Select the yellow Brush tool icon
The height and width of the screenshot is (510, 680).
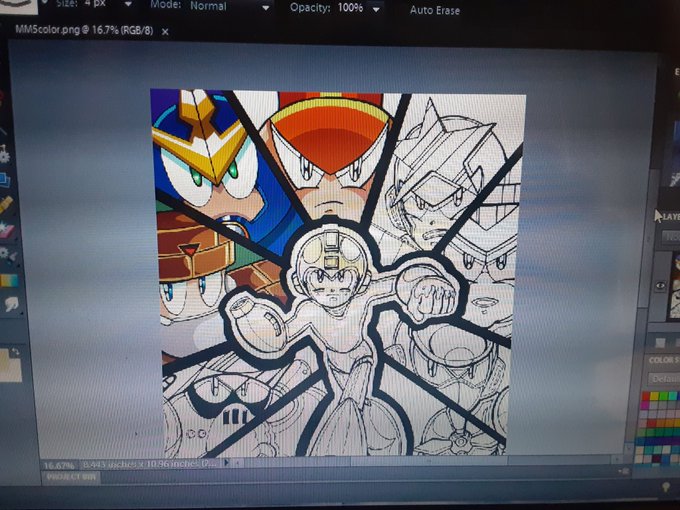click(6, 205)
